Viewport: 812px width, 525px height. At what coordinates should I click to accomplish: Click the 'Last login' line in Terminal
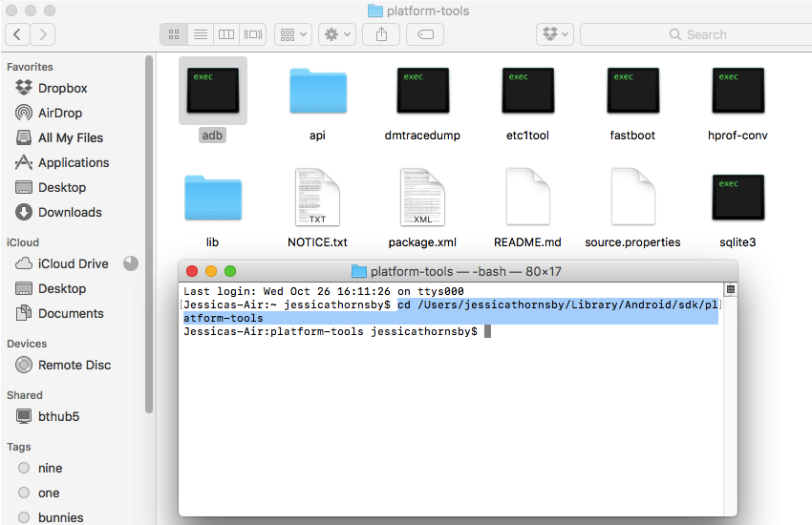324,291
